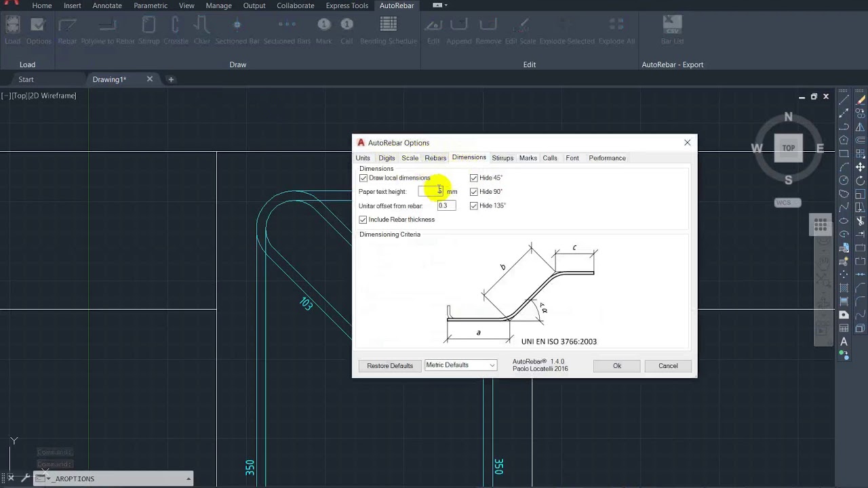Click the Append rebar tool

459,30
